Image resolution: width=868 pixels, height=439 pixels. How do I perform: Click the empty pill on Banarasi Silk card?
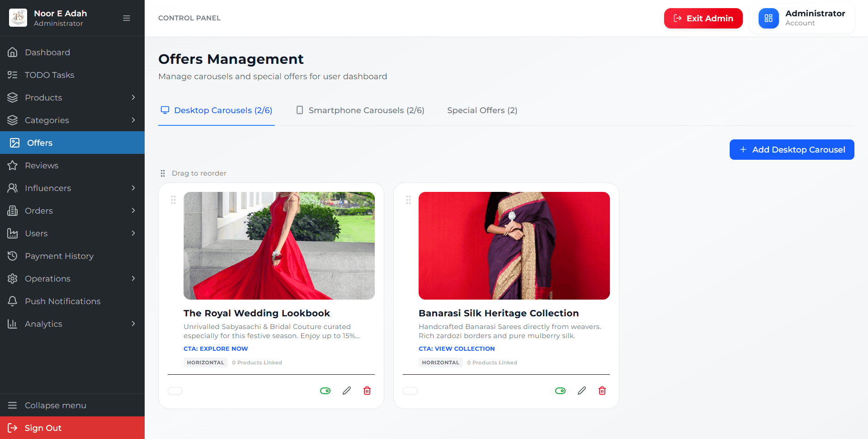pos(410,391)
